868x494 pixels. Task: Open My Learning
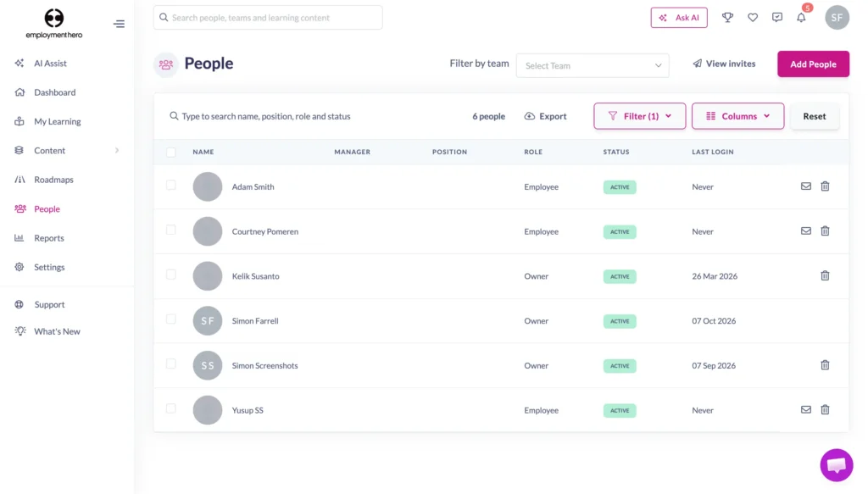(57, 121)
